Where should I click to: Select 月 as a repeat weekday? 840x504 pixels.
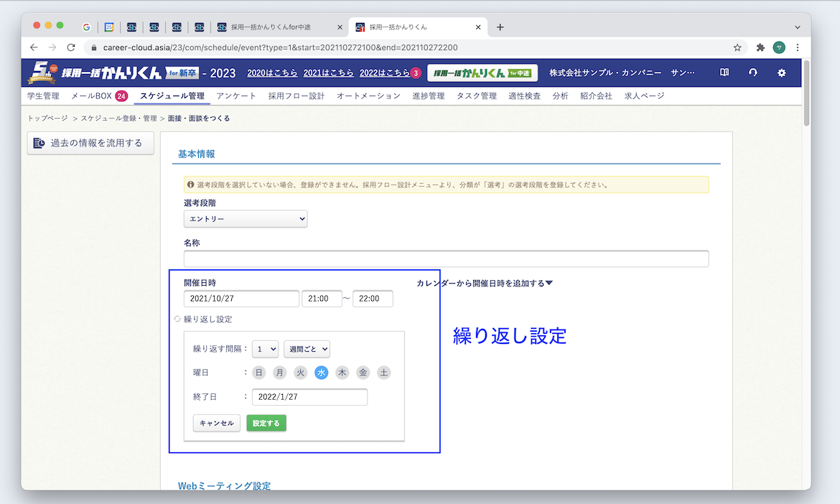(279, 372)
